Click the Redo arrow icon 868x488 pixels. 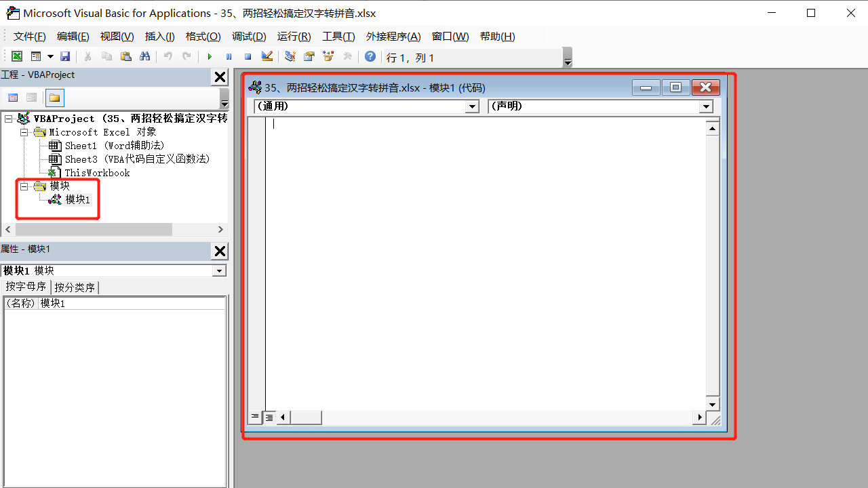(x=186, y=57)
